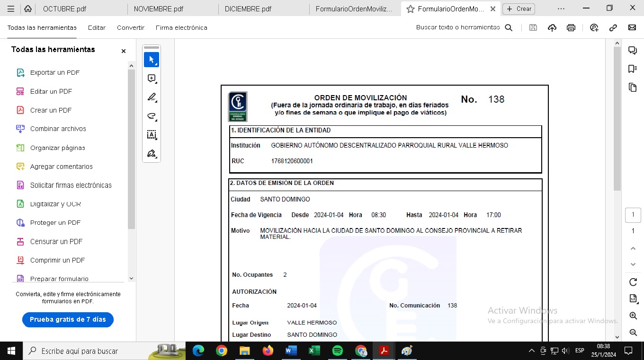Switch to the NOVIEMBRE.pdf tab
Screen dimensions: 644x360
point(159,9)
